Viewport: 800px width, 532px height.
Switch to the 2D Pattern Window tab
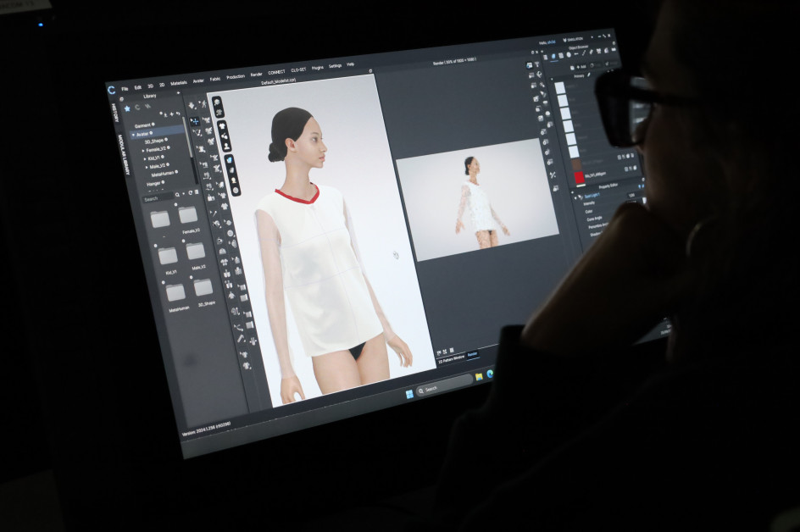coord(450,361)
